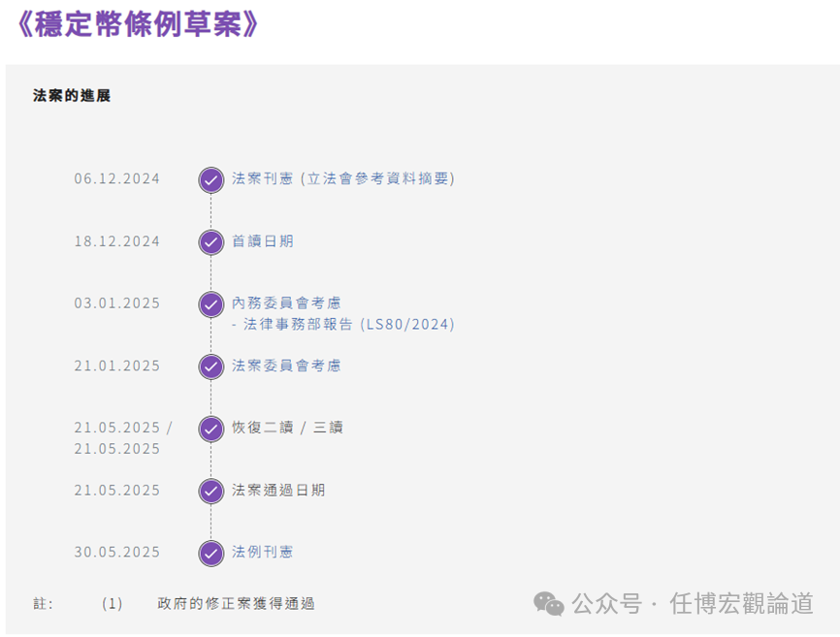Click the checkmark icon beside 恢復二讀 / 三讀
The height and width of the screenshot is (637, 840).
click(210, 428)
